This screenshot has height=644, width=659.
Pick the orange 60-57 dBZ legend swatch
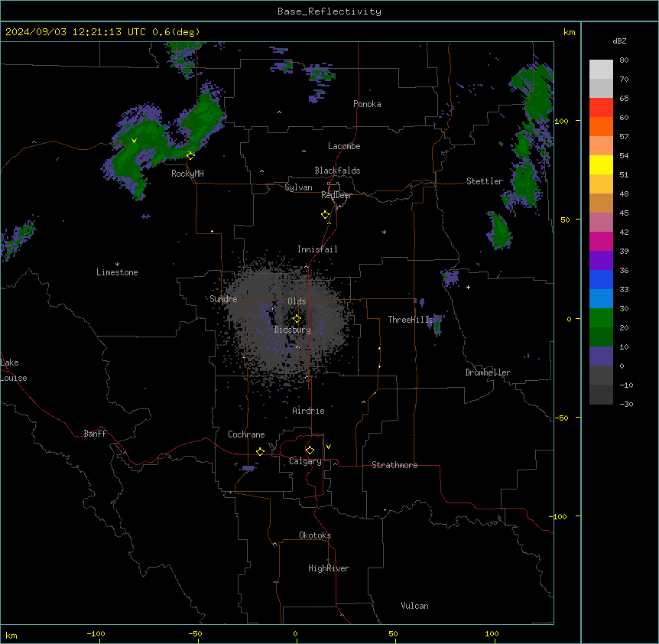[601, 126]
